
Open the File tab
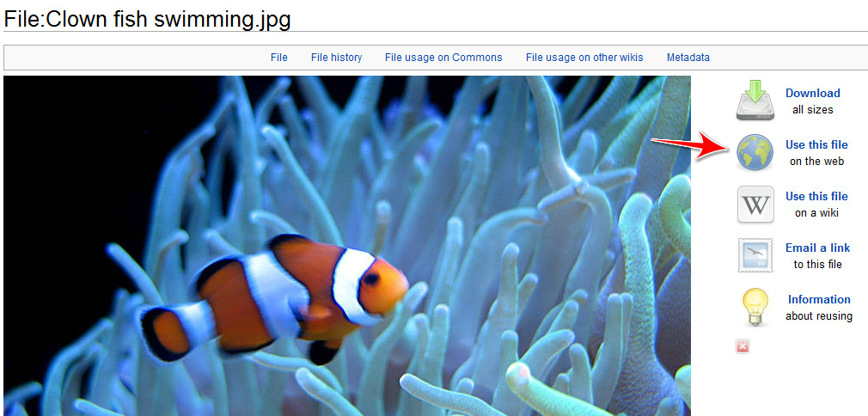point(279,57)
